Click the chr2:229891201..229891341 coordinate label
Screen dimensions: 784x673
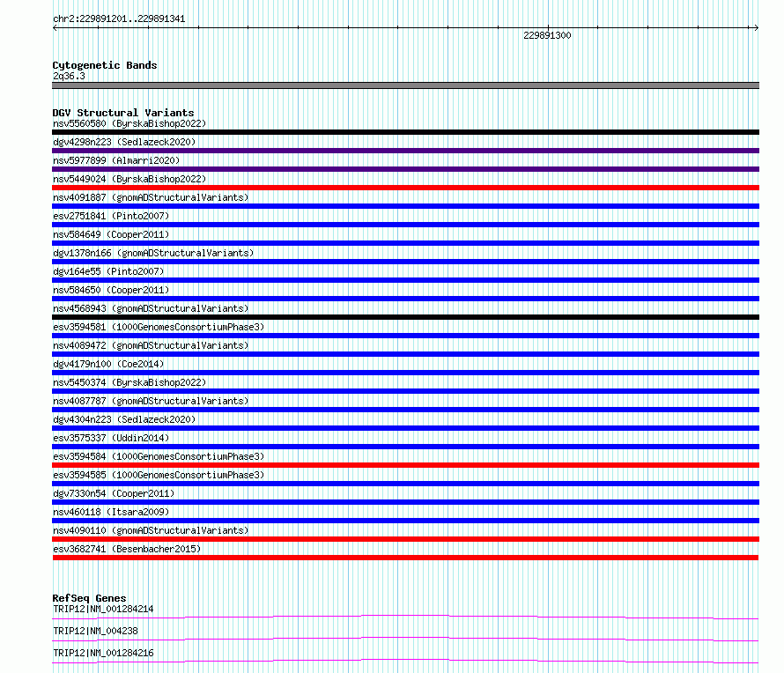[x=119, y=19]
